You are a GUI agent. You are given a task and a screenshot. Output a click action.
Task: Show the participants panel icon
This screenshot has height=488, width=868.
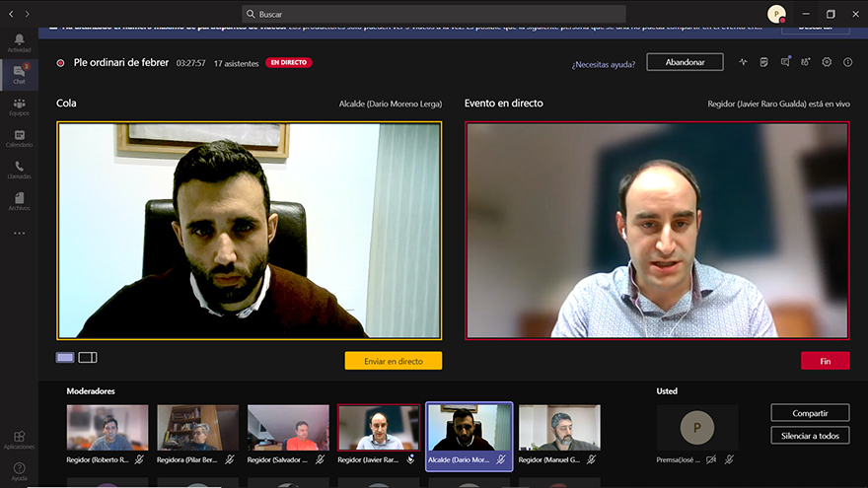pyautogui.click(x=806, y=62)
